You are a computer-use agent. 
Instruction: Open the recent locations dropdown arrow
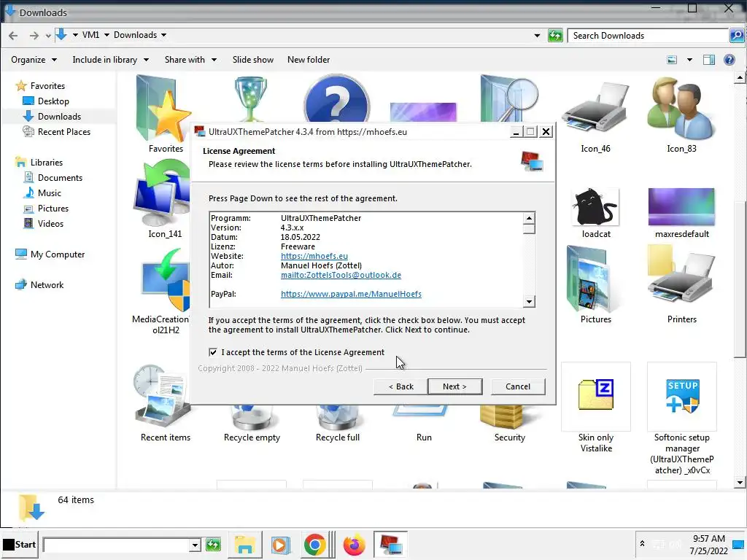(x=48, y=36)
